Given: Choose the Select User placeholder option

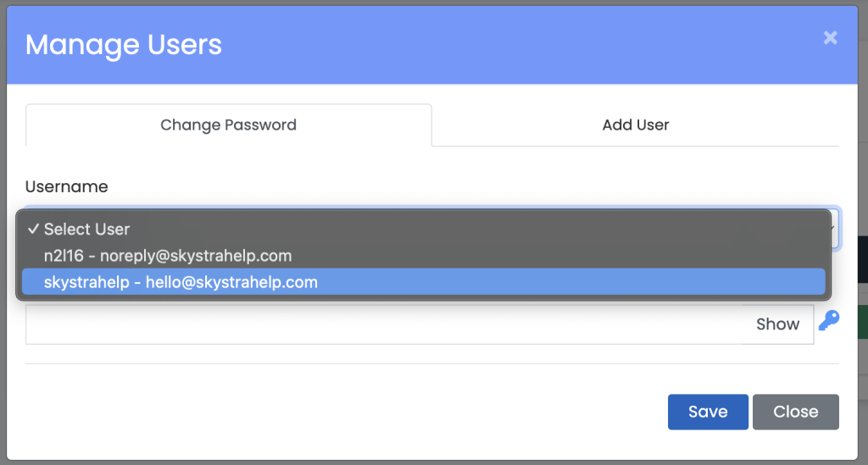Looking at the screenshot, I should (x=87, y=230).
